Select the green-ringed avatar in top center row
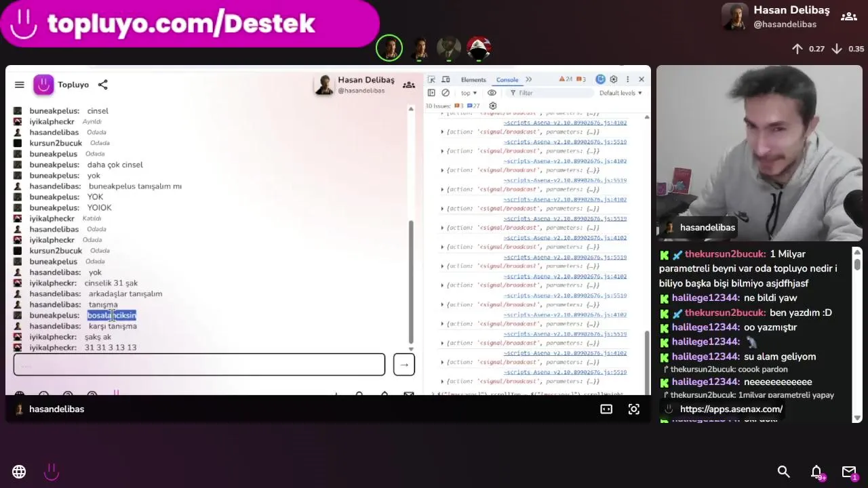Viewport: 868px width, 488px height. click(389, 48)
